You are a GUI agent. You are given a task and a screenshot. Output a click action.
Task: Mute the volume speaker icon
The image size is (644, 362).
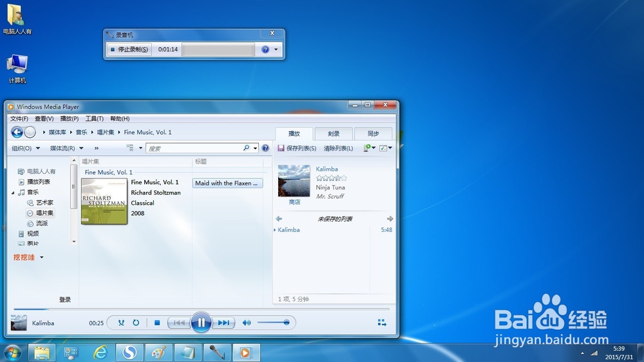click(247, 323)
